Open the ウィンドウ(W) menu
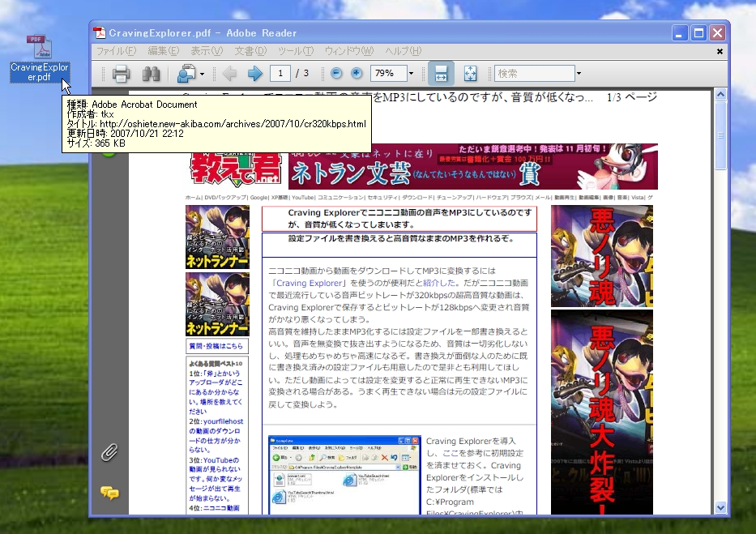This screenshot has width=756, height=534. [349, 50]
